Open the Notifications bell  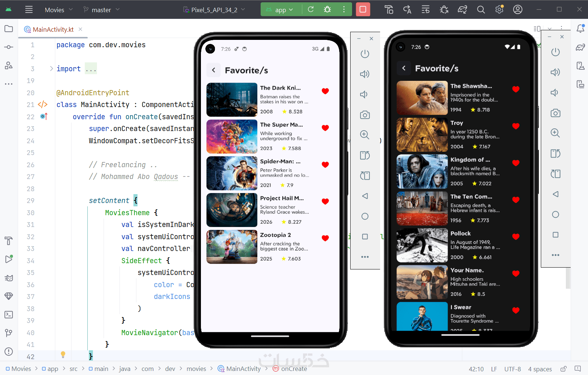[x=580, y=28]
